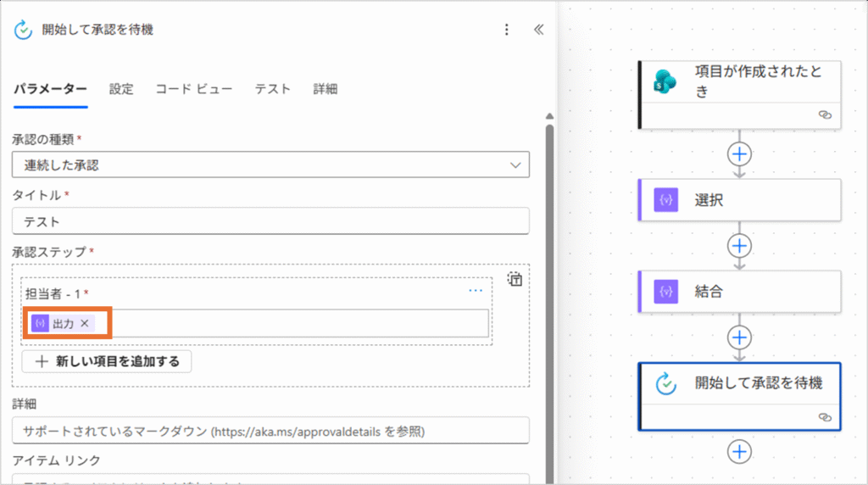Switch to the テスト tab
This screenshot has width=868, height=485.
point(273,89)
